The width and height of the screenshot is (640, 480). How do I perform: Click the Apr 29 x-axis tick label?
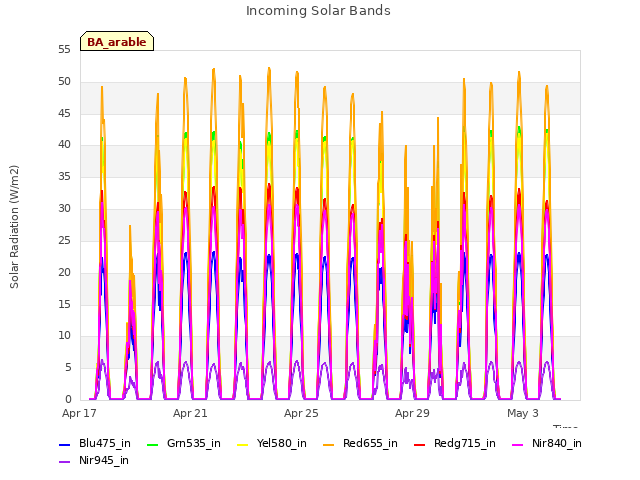point(412,413)
